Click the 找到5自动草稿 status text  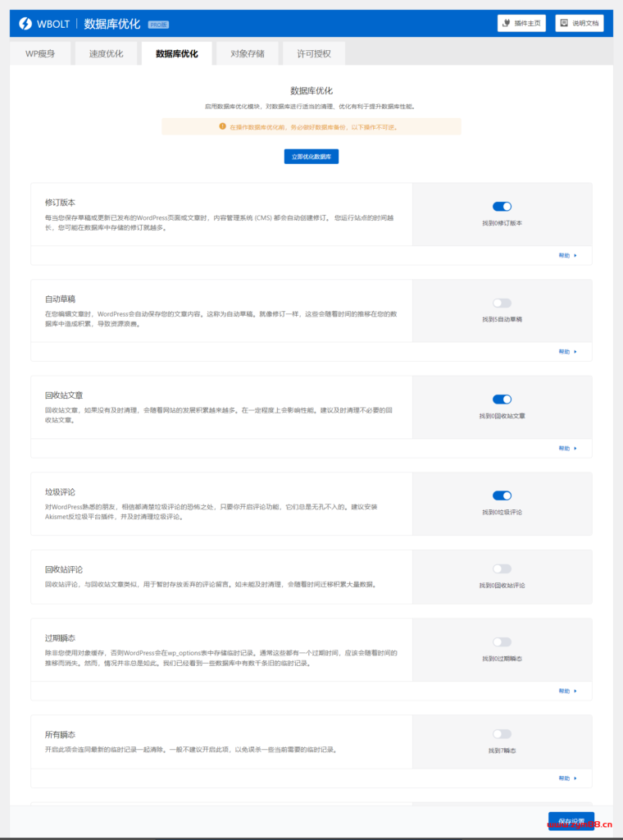502,319
